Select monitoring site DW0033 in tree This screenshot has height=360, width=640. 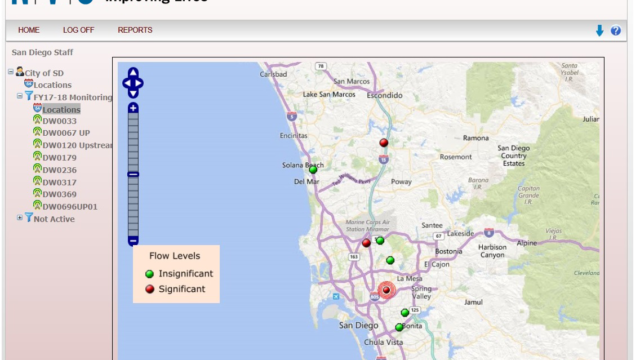(x=60, y=121)
